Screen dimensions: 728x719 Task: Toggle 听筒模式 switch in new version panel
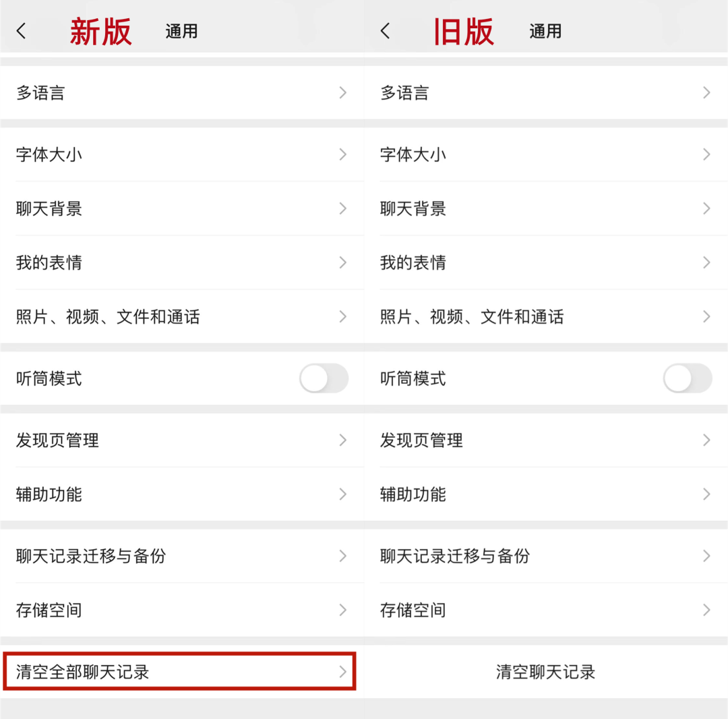pyautogui.click(x=324, y=378)
